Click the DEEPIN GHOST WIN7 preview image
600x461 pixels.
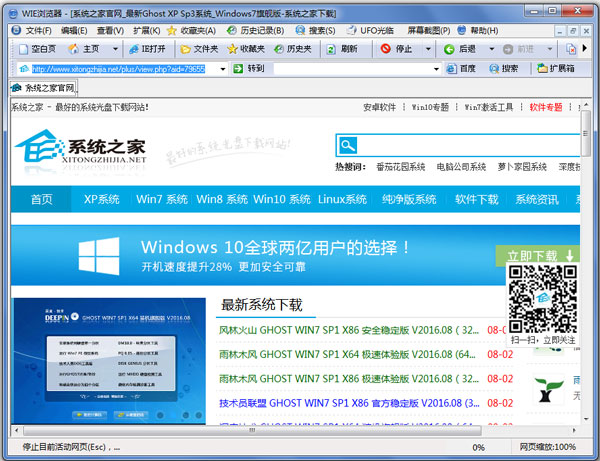109,361
